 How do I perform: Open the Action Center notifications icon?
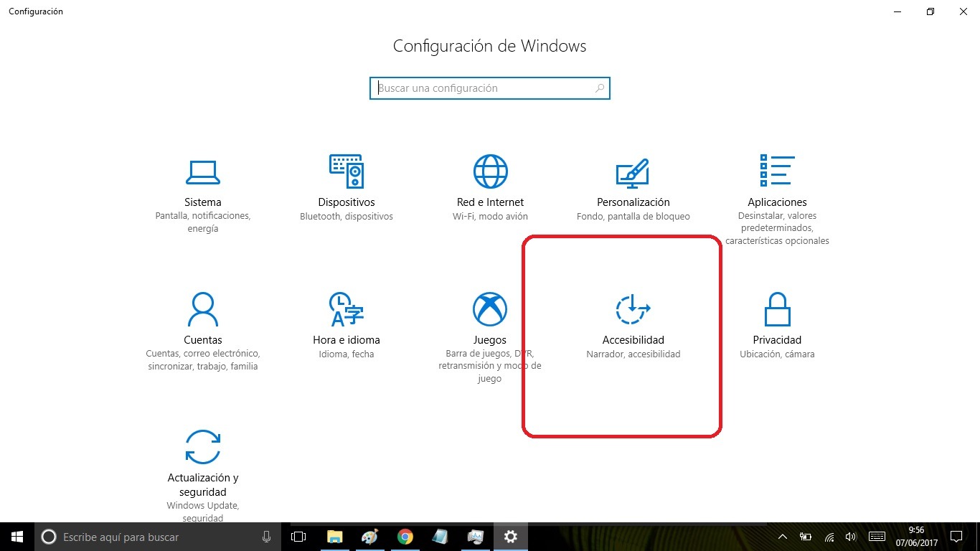coord(956,537)
